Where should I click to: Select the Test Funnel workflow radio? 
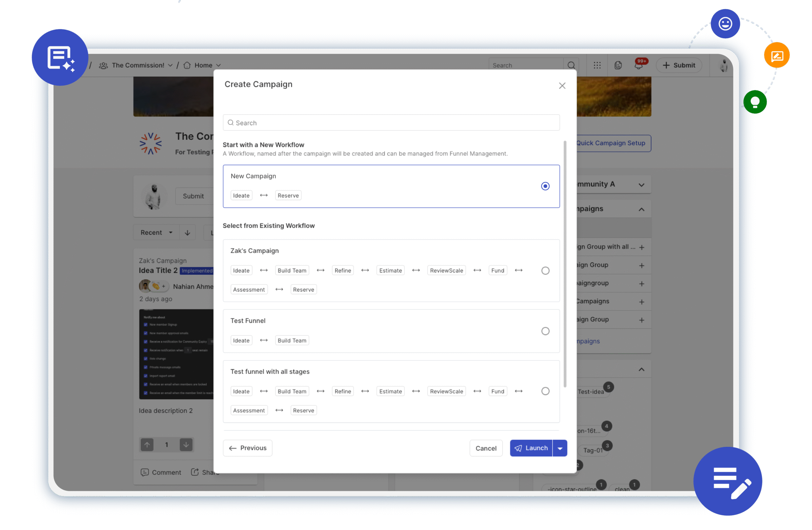pos(545,331)
